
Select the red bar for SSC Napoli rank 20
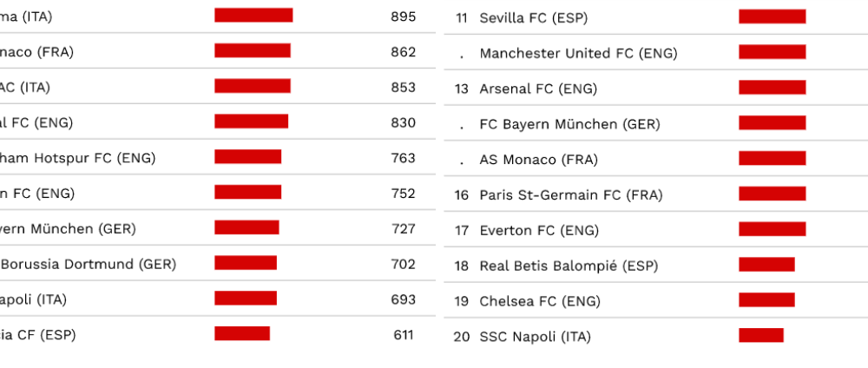[x=761, y=335]
